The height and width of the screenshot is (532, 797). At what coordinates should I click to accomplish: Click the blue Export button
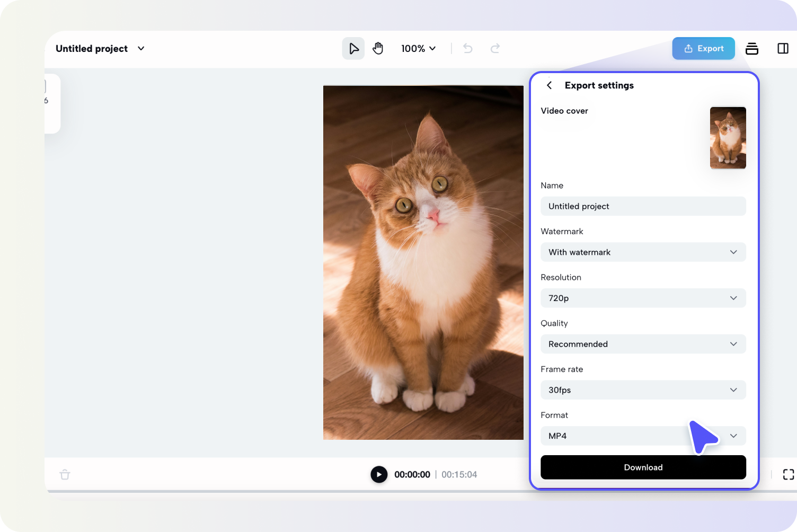[x=704, y=48]
